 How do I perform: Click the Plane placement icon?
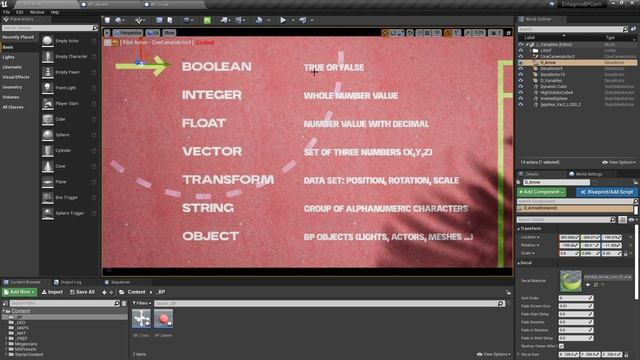[x=48, y=182]
